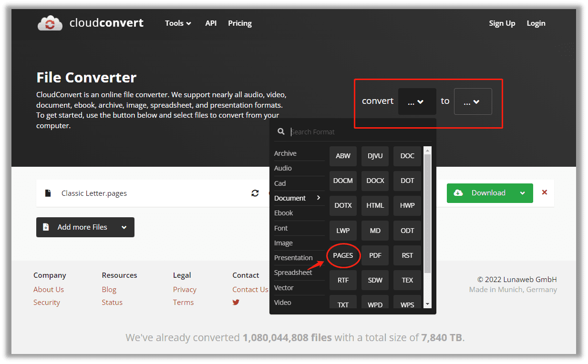
Task: Select the Archive category
Action: pyautogui.click(x=299, y=153)
